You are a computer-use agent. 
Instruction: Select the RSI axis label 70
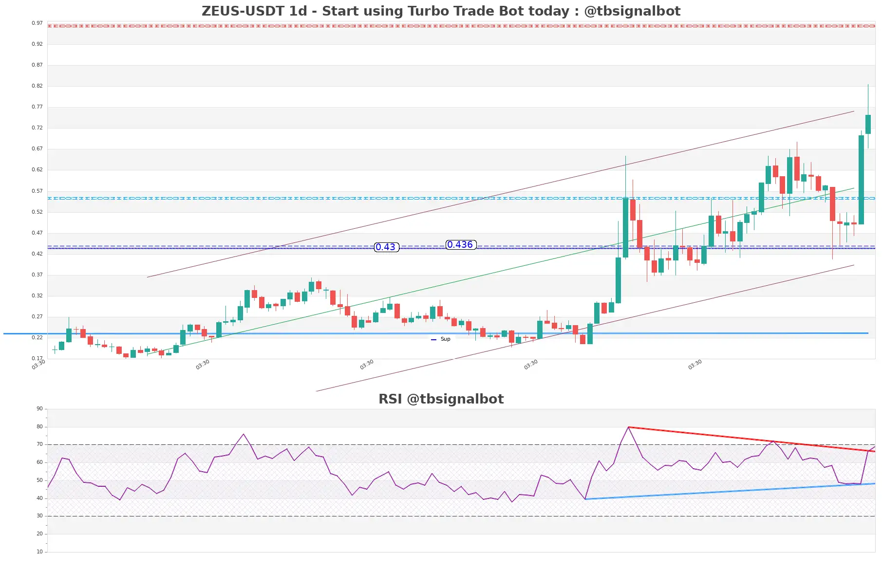tap(39, 444)
